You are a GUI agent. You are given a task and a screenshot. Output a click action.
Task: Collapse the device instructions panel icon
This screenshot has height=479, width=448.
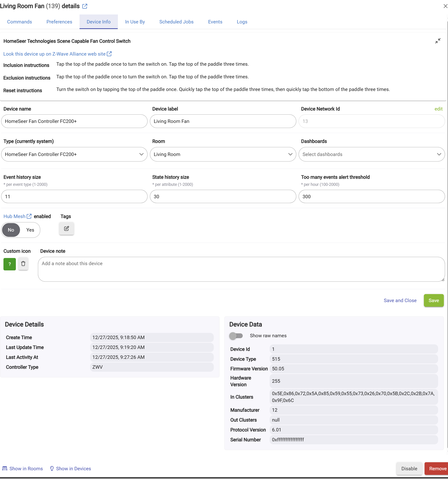(438, 41)
